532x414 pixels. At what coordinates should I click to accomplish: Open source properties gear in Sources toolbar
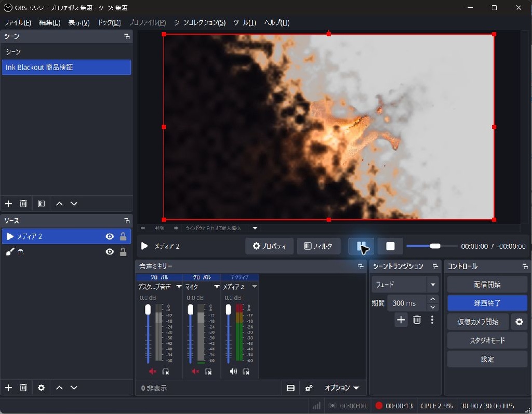click(41, 388)
